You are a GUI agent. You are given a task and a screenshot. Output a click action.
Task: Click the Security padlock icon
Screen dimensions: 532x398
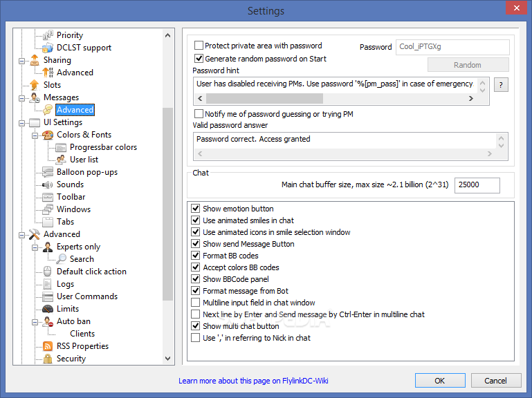pos(48,359)
